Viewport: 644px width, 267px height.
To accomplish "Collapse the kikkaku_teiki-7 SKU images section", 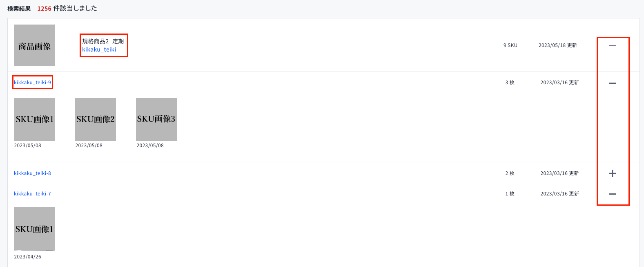I will pos(612,194).
